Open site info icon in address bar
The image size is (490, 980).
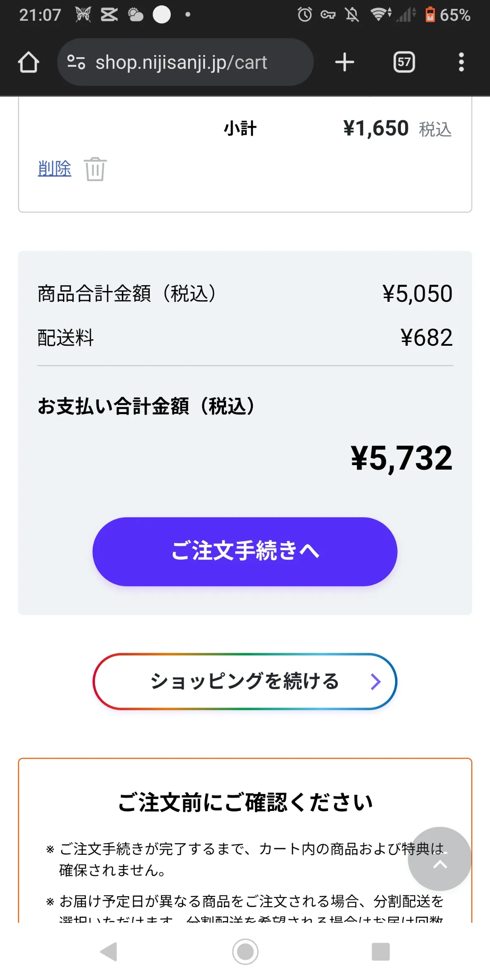76,62
